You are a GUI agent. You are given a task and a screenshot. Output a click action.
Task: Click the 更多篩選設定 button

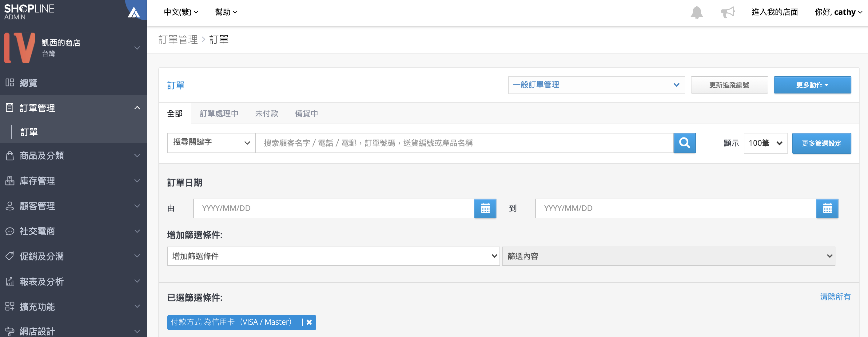pyautogui.click(x=821, y=143)
